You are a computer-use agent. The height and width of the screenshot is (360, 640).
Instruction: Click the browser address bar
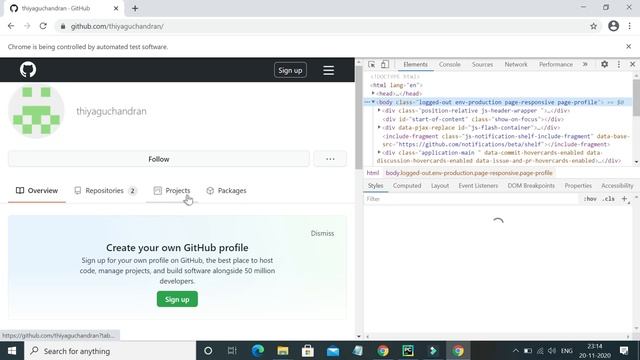tap(327, 26)
